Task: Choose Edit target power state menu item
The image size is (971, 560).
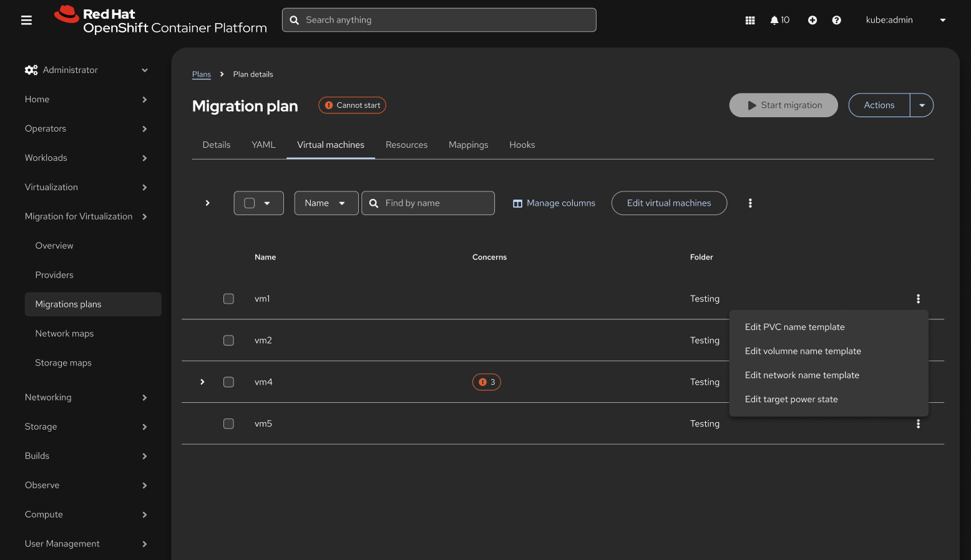Action: tap(791, 400)
